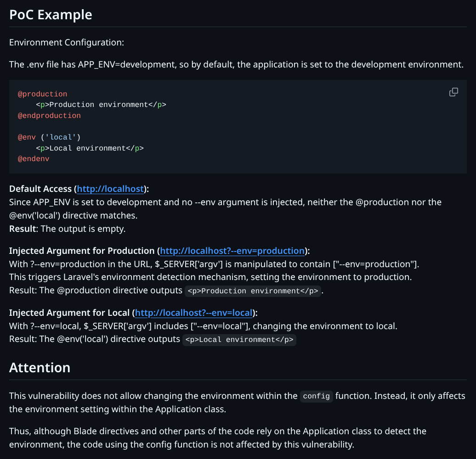Viewport: 476px width, 459px height.
Task: Click the @endproduction directive in code block
Action: [49, 116]
